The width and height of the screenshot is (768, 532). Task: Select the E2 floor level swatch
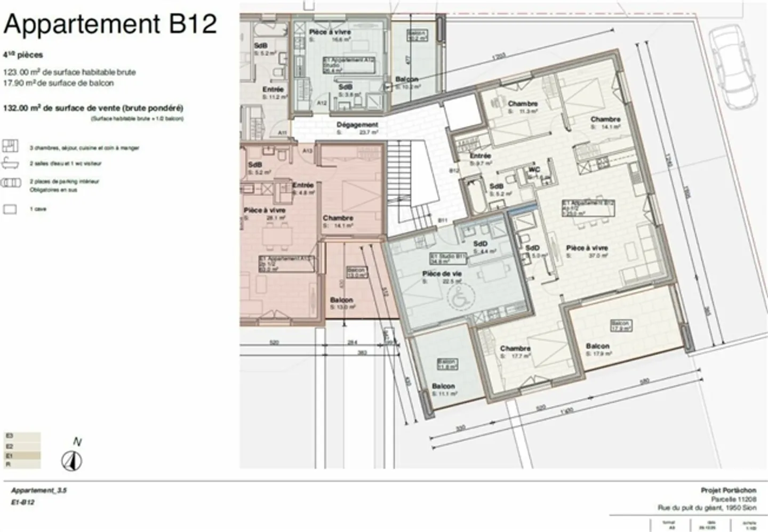coord(22,446)
